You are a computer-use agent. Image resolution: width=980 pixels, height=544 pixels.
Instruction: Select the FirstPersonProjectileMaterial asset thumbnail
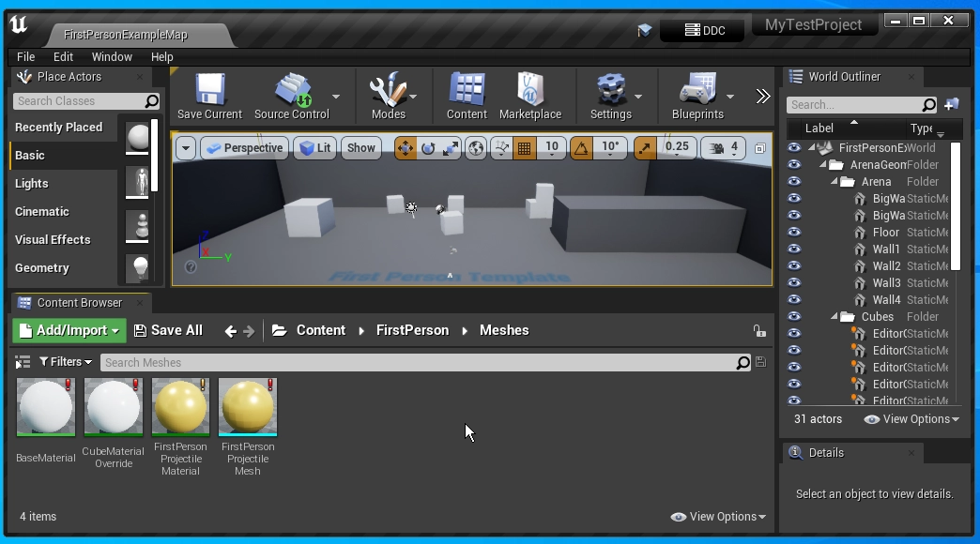[180, 407]
